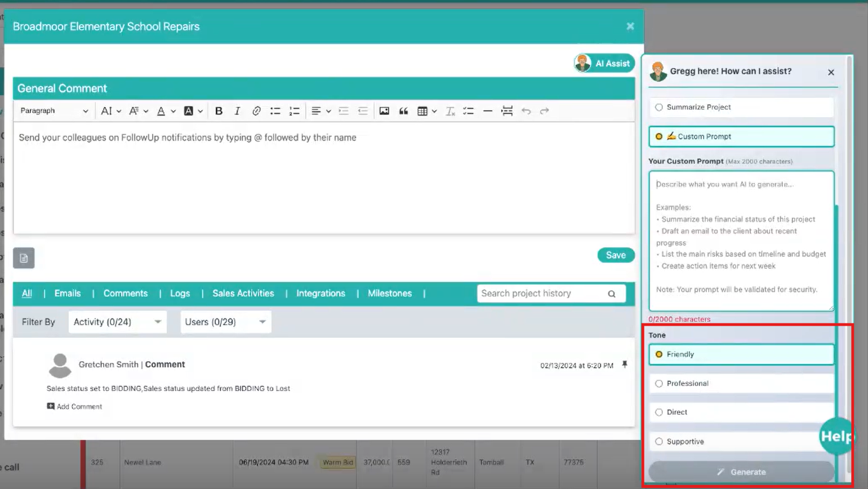This screenshot has width=868, height=489.
Task: Pin Gretchen Smith's comment
Action: point(625,364)
